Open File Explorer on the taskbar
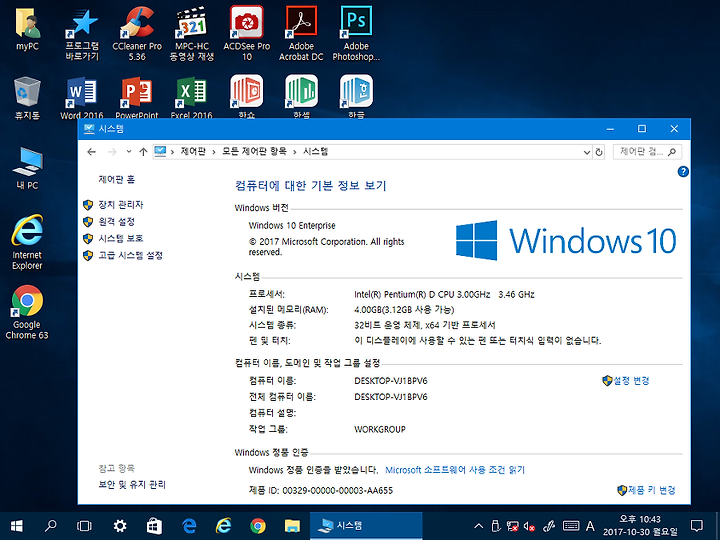 tap(292, 526)
